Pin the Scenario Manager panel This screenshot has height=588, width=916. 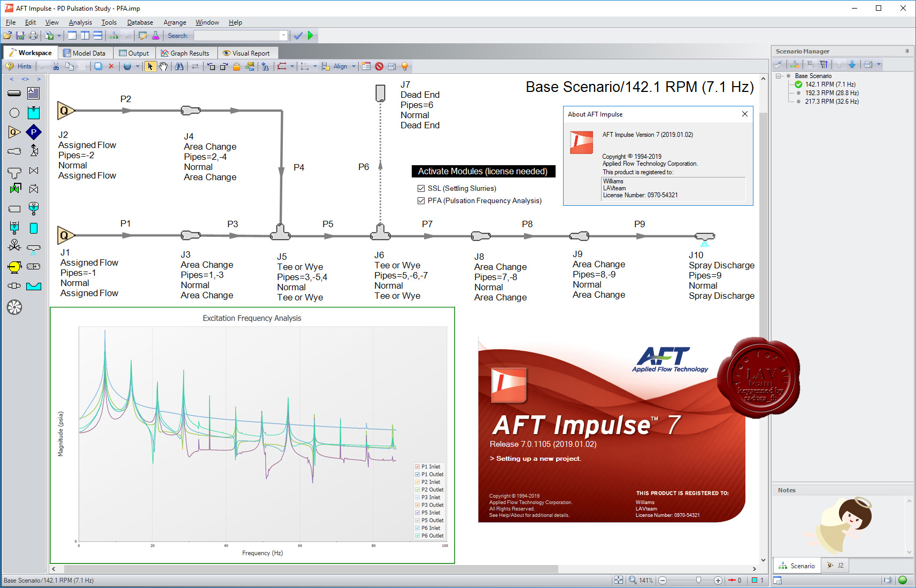tap(907, 51)
